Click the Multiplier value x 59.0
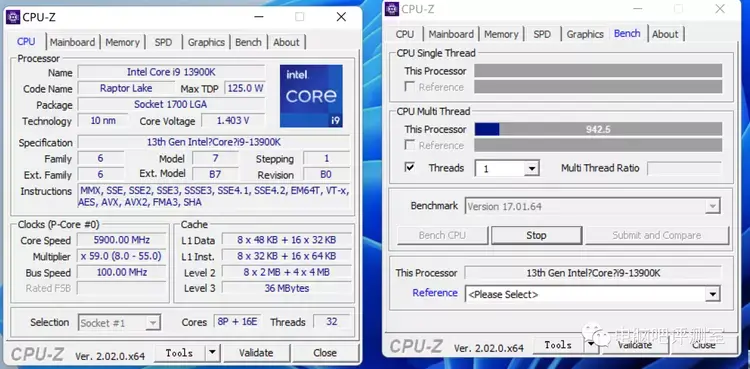Screen dimensions: 750x369 121,256
